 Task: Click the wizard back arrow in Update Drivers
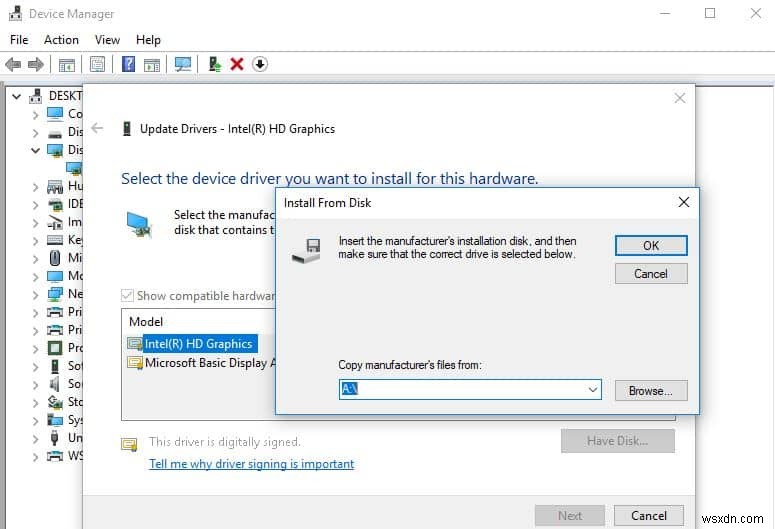click(97, 129)
